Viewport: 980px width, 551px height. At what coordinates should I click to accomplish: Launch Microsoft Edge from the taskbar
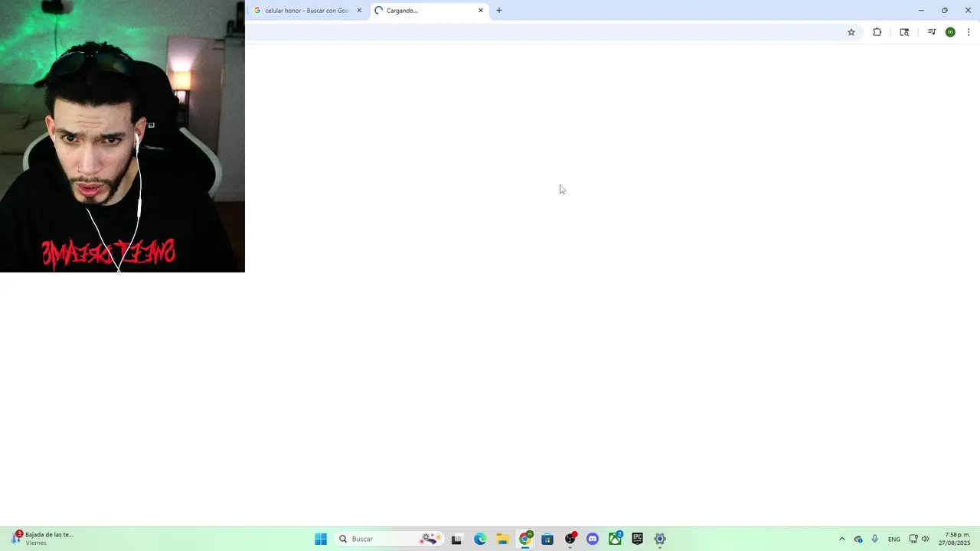tap(480, 539)
